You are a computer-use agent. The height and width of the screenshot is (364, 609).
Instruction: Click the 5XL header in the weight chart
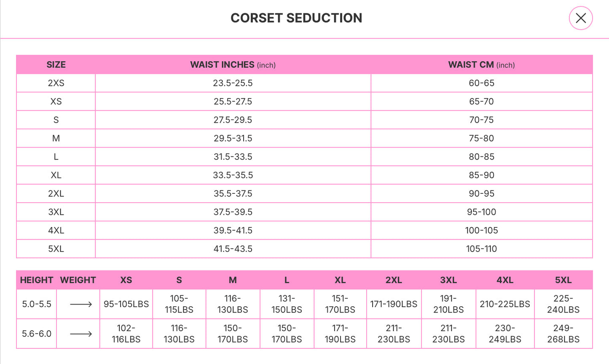tap(563, 280)
